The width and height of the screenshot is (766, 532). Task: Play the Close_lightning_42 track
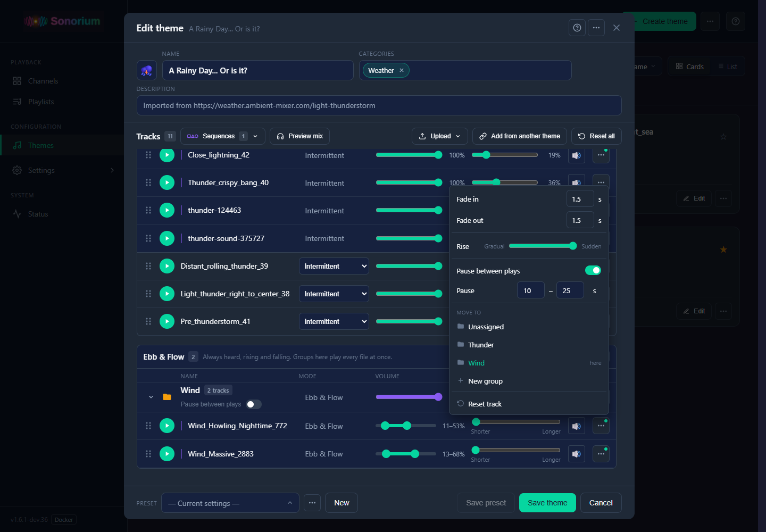click(167, 155)
